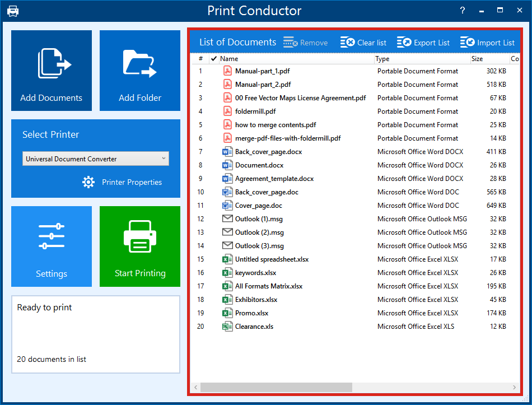This screenshot has height=405, width=532.
Task: Click the envelope icon of Outlook (1).msg
Action: [x=227, y=219]
